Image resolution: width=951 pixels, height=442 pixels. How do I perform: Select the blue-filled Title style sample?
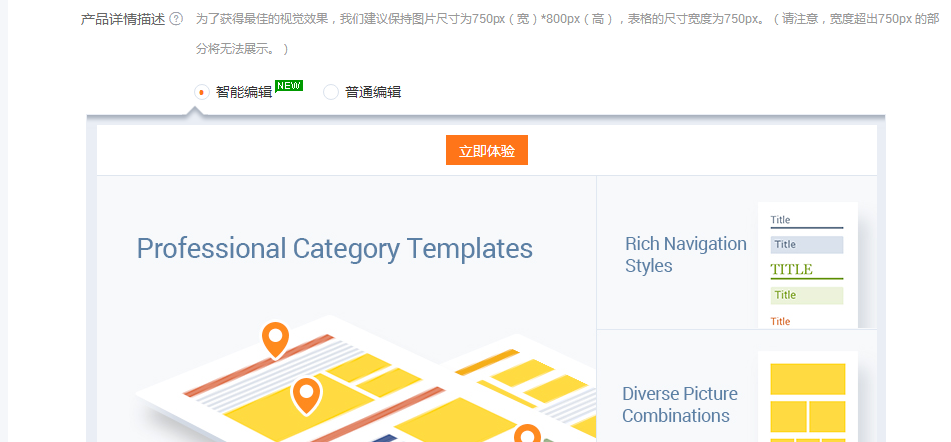tap(806, 245)
